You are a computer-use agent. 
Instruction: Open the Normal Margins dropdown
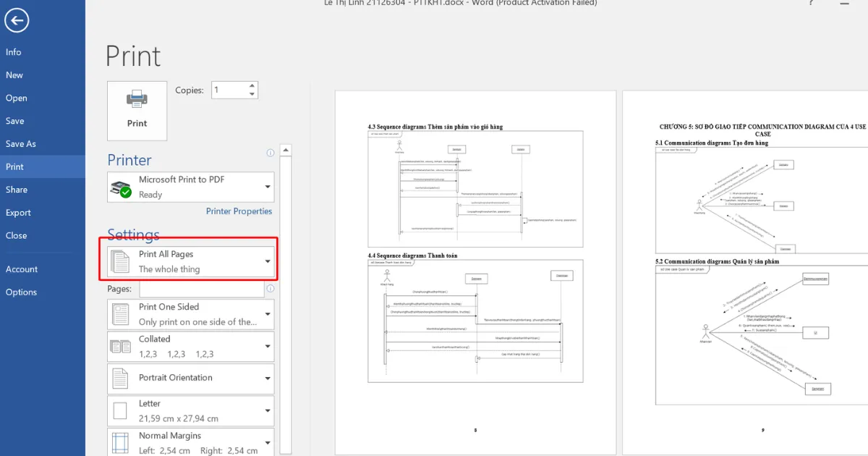click(x=191, y=442)
